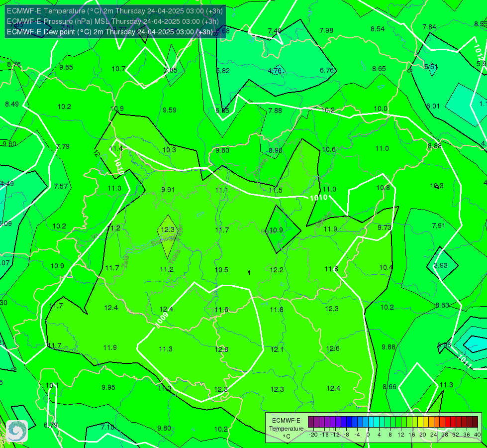
Task: Click the 10.6 temperature value
Action: [x=329, y=150]
